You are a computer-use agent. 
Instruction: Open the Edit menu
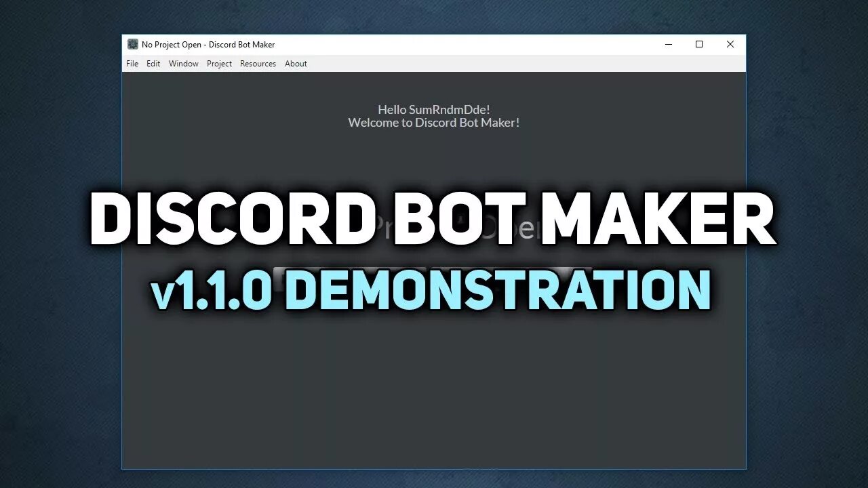[x=153, y=64]
